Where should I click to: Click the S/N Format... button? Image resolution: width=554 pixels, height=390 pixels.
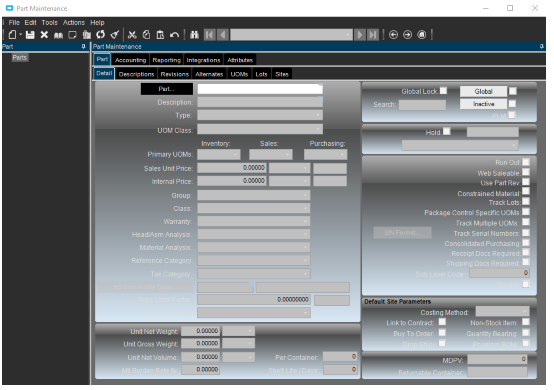pyautogui.click(x=402, y=233)
